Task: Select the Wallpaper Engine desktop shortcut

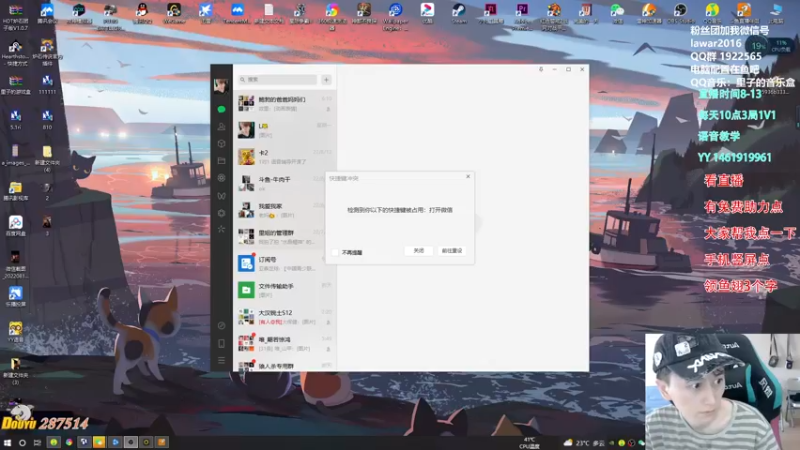Action: 395,15
